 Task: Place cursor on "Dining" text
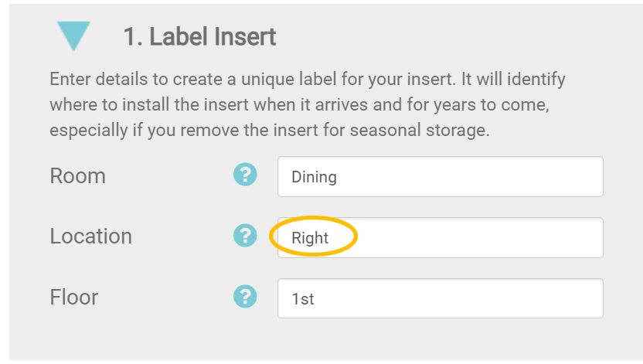pos(314,177)
